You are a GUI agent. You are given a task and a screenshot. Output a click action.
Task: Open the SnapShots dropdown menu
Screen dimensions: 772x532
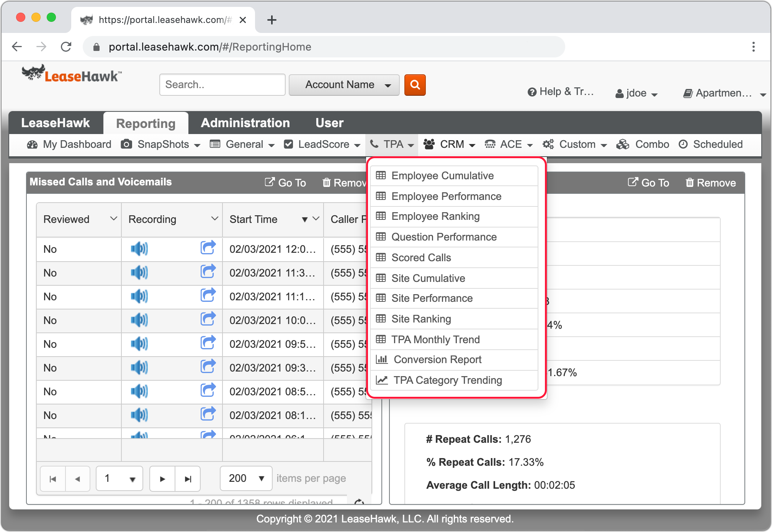[161, 144]
